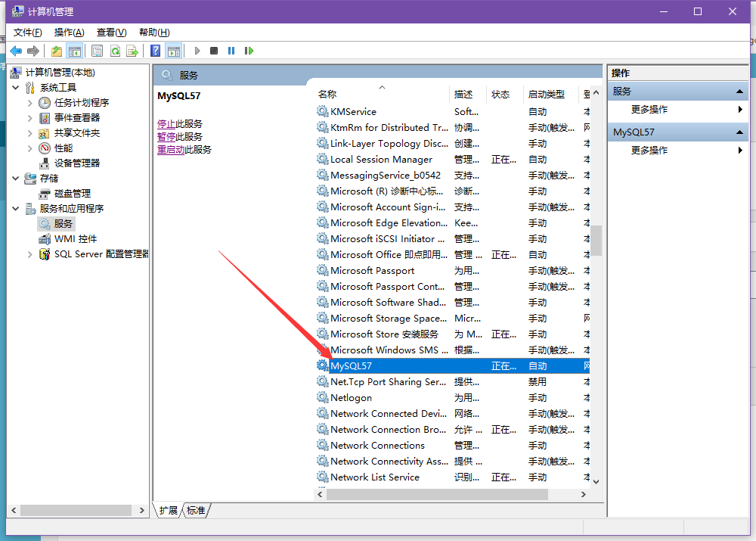Click the 启动类型 column header
Image resolution: width=756 pixels, height=541 pixels.
click(x=546, y=94)
